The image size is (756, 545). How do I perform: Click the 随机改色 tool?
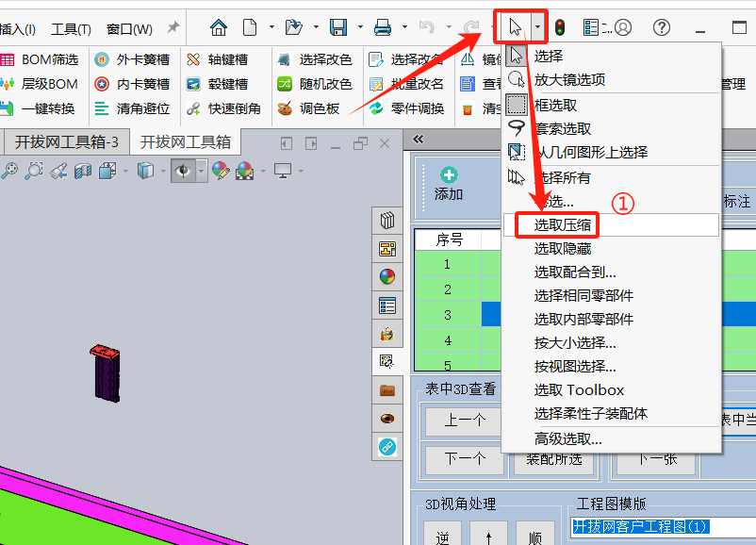[x=315, y=84]
